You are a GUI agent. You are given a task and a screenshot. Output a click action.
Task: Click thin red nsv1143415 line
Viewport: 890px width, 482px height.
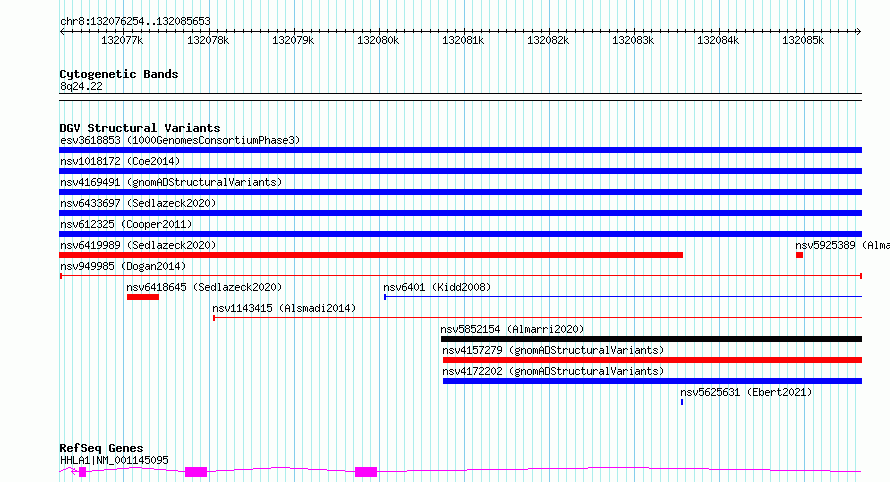(x=537, y=318)
